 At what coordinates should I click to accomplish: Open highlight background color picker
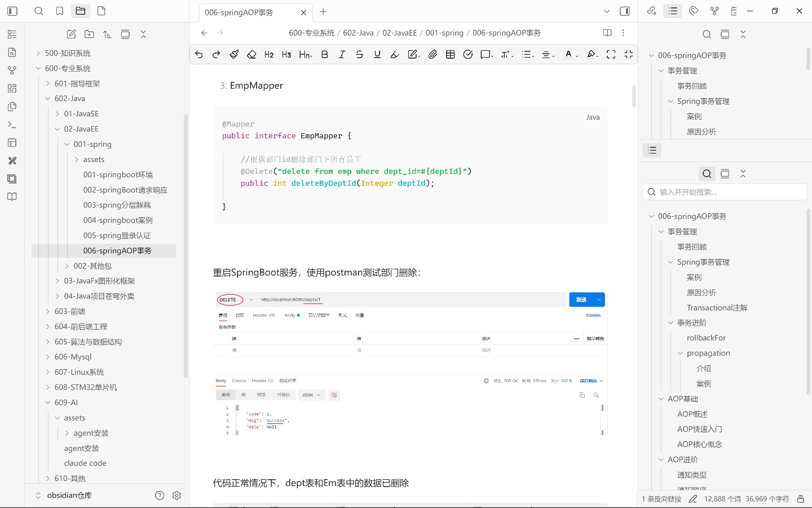[592, 54]
